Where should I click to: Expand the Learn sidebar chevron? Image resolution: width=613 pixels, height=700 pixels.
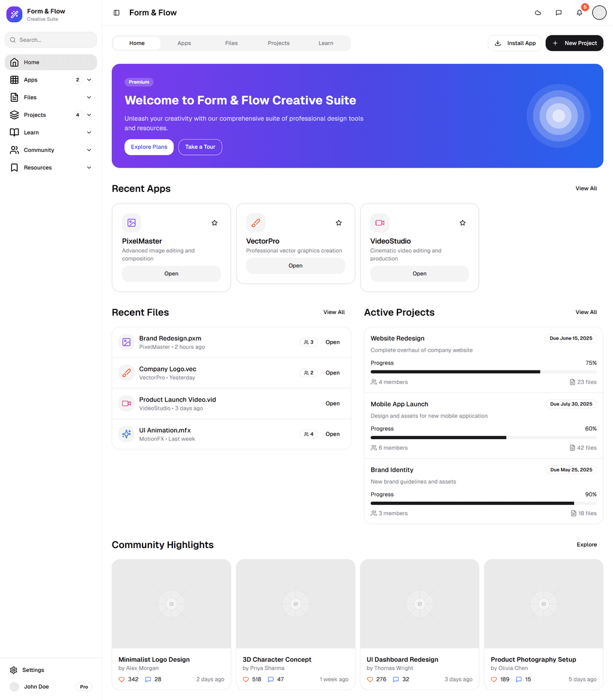pos(89,133)
